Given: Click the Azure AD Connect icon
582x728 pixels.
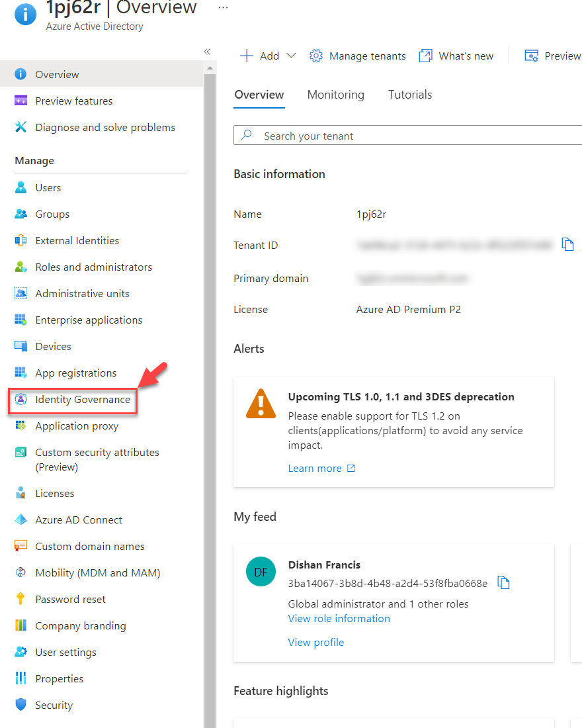Looking at the screenshot, I should (x=21, y=520).
